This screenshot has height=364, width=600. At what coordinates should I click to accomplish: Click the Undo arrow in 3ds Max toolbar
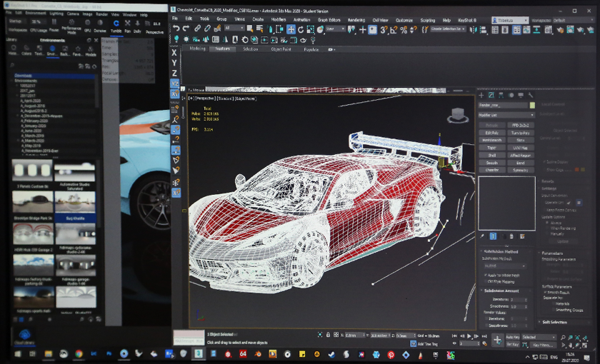176,29
